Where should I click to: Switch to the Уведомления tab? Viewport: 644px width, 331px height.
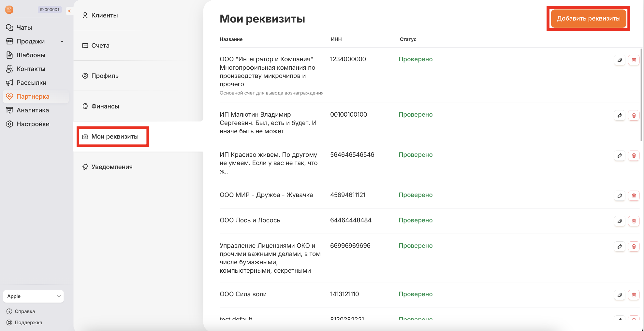tap(111, 167)
